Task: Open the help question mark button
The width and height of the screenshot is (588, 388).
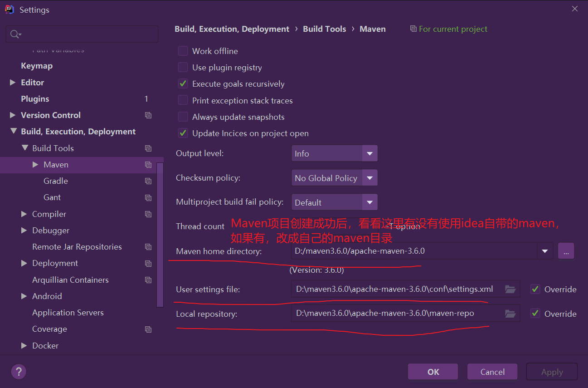Action: coord(19,372)
